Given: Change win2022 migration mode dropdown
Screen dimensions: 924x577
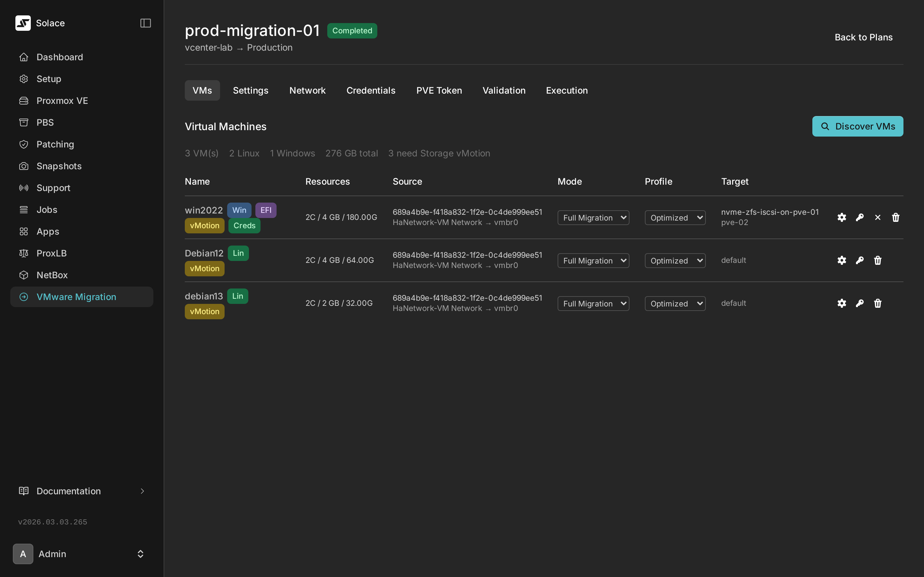Looking at the screenshot, I should (593, 217).
